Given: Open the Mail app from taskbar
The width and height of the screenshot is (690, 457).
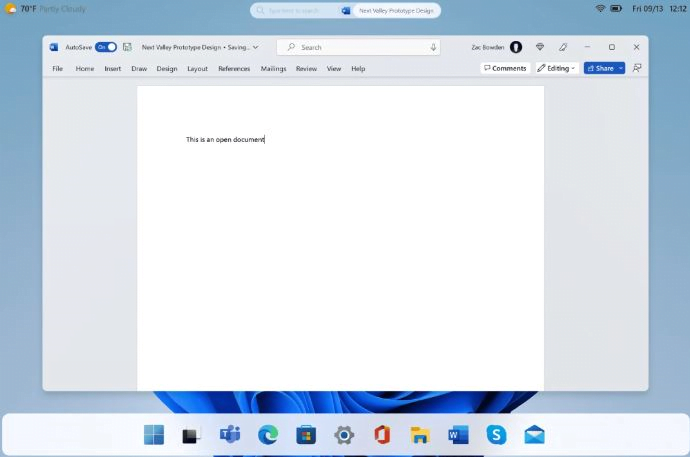Looking at the screenshot, I should (x=535, y=435).
